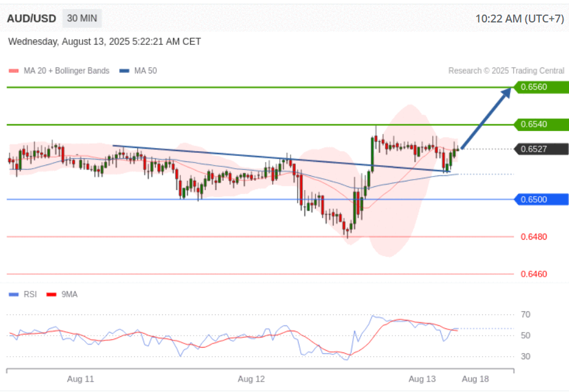Click the 10:22 AM (UTC+7) time display
569x392 pixels.
click(x=519, y=19)
